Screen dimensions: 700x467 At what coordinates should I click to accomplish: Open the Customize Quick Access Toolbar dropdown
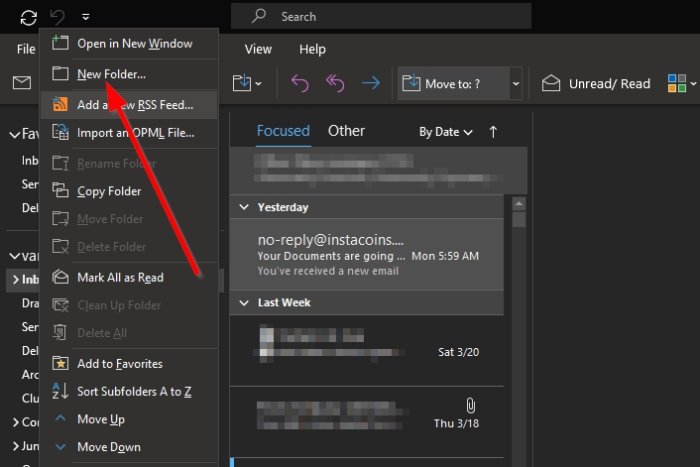click(x=86, y=17)
